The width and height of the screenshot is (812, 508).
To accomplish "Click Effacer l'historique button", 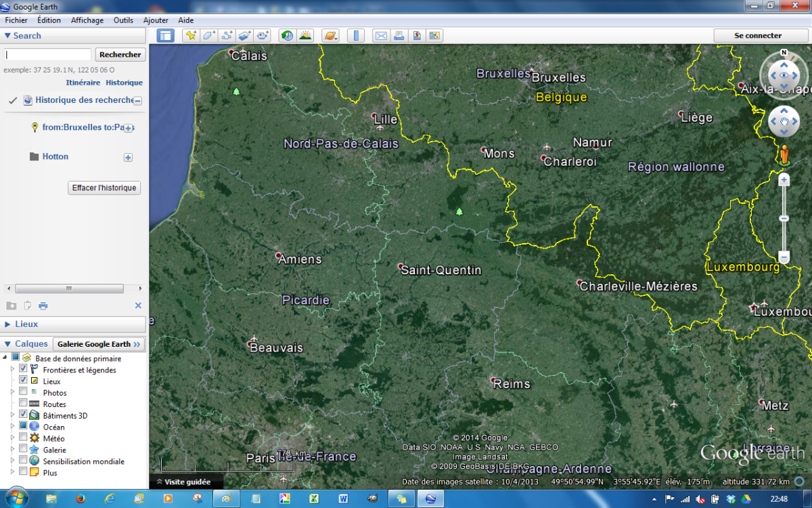I will pos(104,188).
